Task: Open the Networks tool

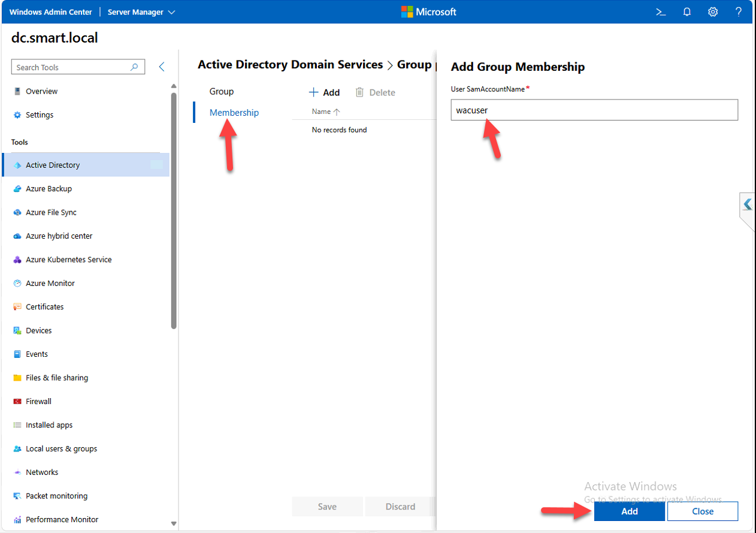Action: [x=86, y=472]
